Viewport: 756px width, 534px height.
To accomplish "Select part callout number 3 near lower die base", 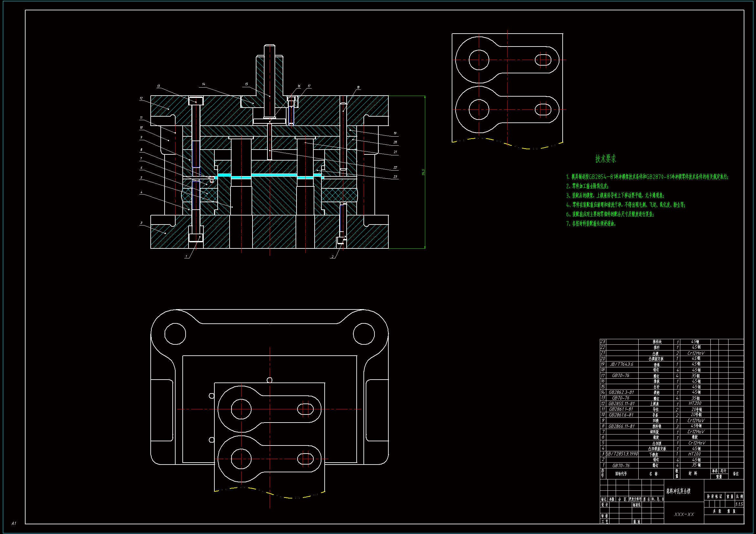I will pyautogui.click(x=142, y=223).
